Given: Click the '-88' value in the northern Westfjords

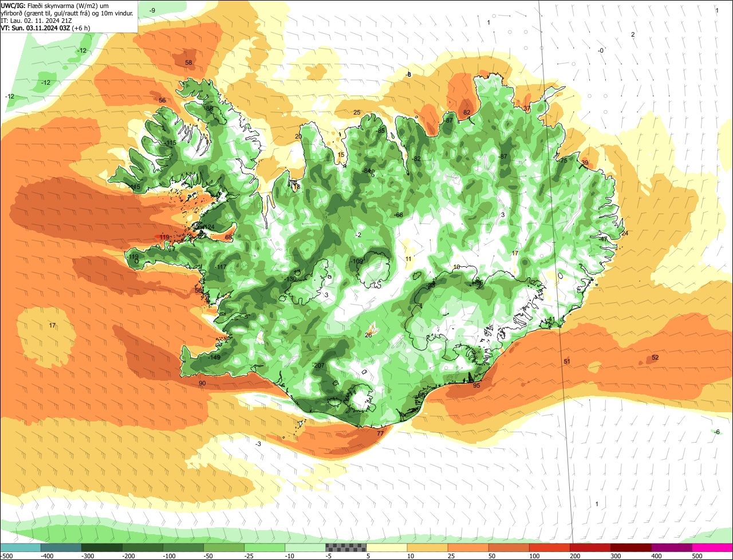Looking at the screenshot, I should (x=208, y=108).
